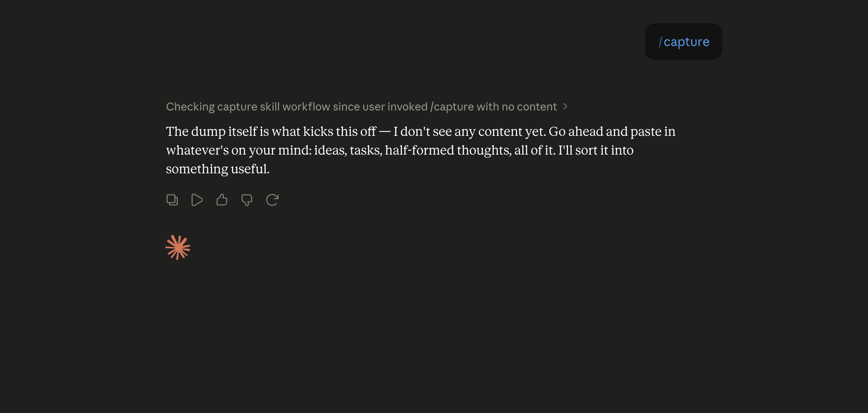Click the line starting "The dump itself"
This screenshot has height=413, width=868.
421,132
